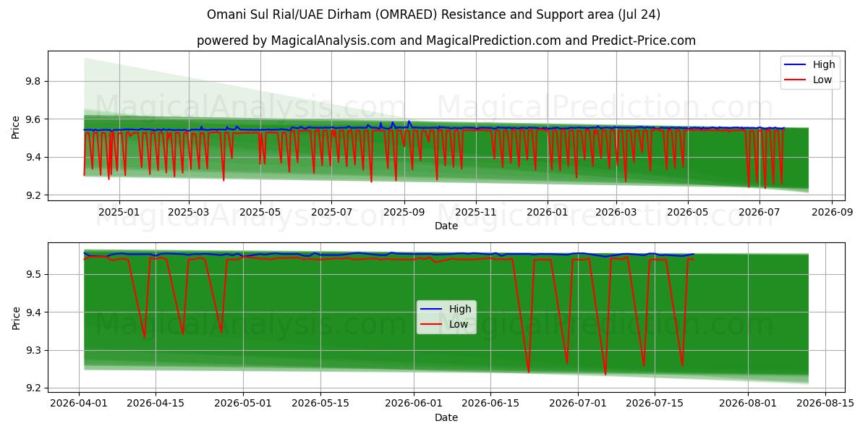Click the '2025-01' tick label

click(119, 212)
